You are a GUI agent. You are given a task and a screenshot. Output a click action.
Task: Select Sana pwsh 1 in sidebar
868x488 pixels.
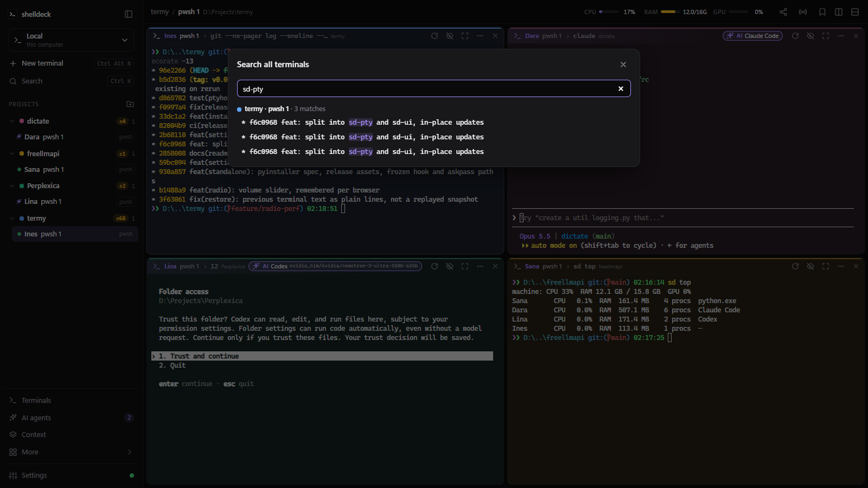click(x=75, y=170)
